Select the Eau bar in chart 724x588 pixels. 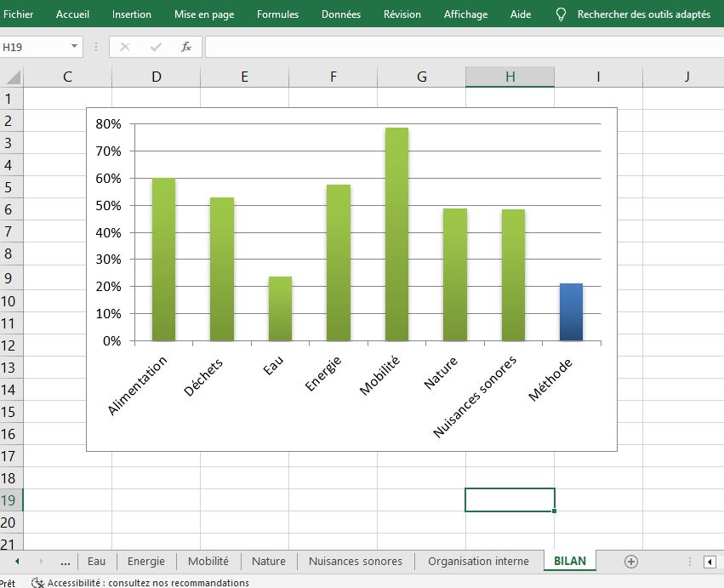click(280, 309)
